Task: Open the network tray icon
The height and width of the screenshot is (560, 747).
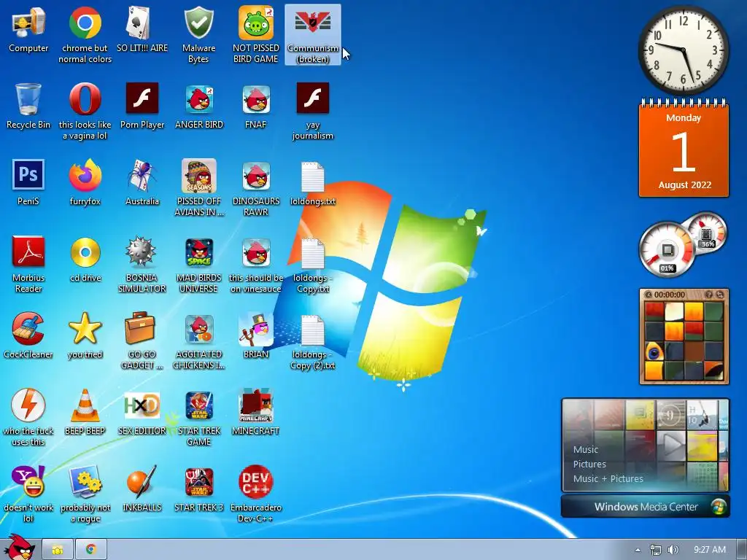Action: 656,550
